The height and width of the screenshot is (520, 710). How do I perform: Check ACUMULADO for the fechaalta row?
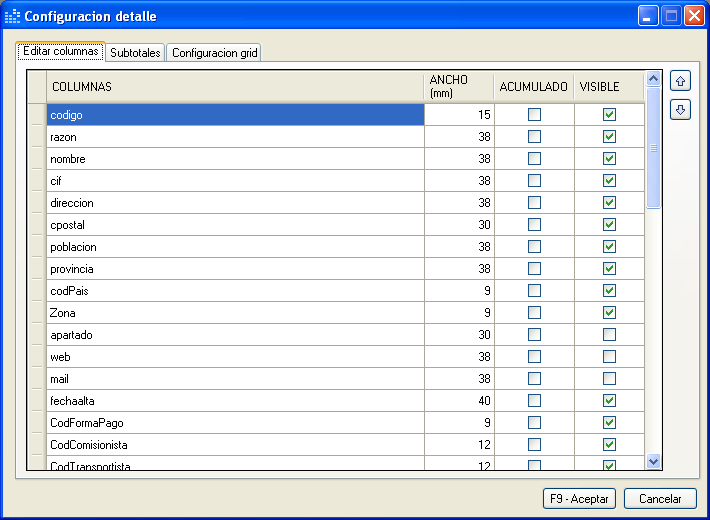(x=534, y=401)
